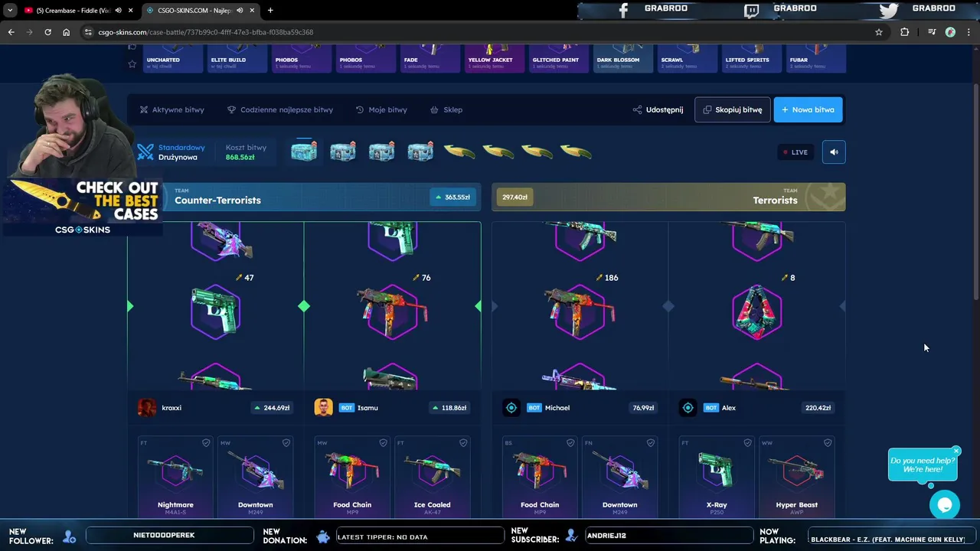
Task: Switch to the Moje bitwy tab
Action: click(381, 109)
